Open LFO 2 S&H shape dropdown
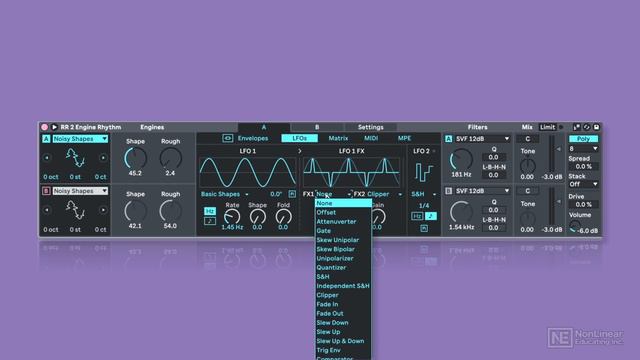 pos(424,194)
